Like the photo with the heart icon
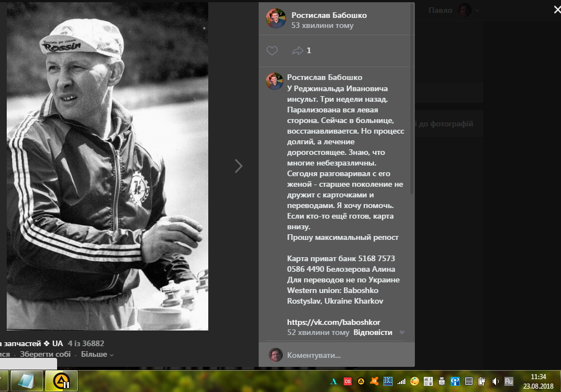 (x=272, y=51)
